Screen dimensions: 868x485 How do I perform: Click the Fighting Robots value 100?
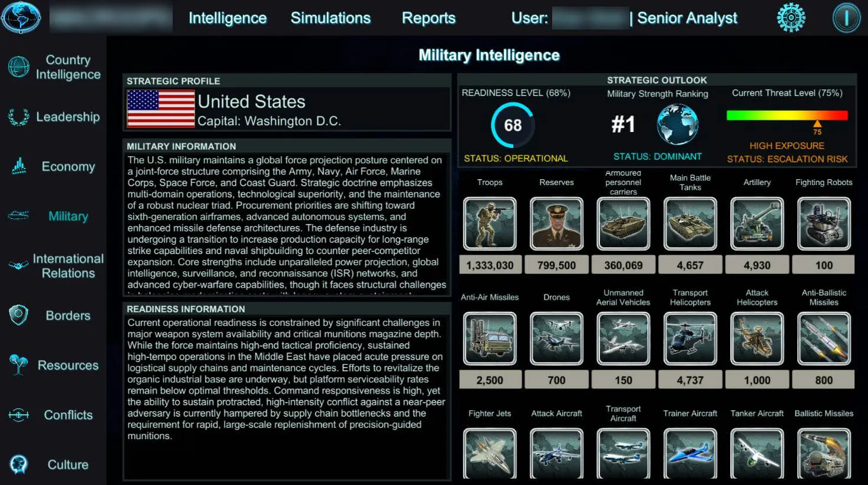click(824, 265)
